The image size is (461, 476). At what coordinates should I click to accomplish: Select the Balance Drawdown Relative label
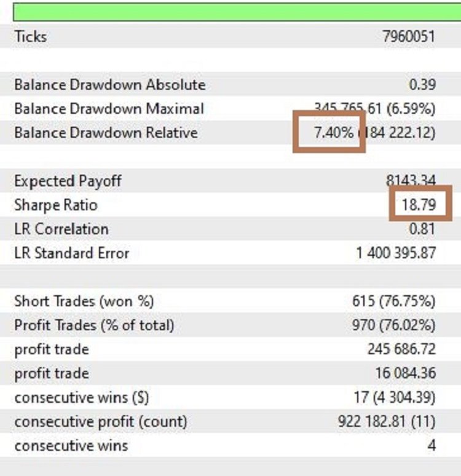click(106, 132)
